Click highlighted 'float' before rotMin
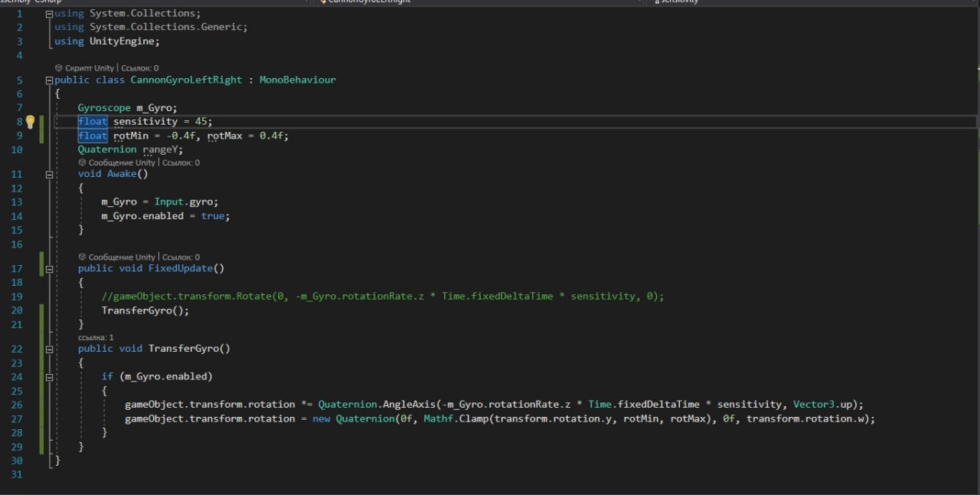This screenshot has width=980, height=495. [x=93, y=136]
